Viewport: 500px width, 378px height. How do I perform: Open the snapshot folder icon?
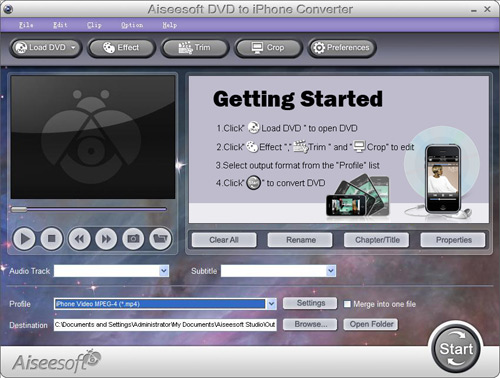point(160,239)
